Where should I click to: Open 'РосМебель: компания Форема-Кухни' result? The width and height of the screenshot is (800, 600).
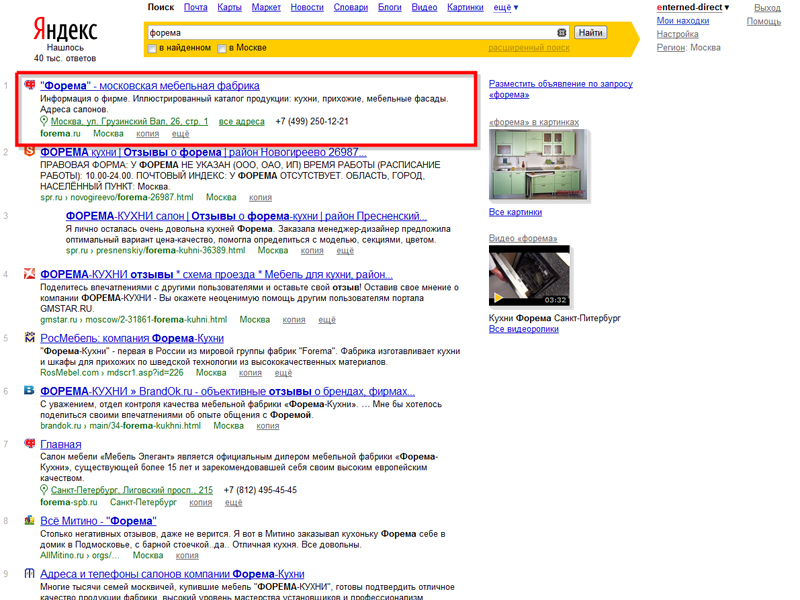pos(132,338)
